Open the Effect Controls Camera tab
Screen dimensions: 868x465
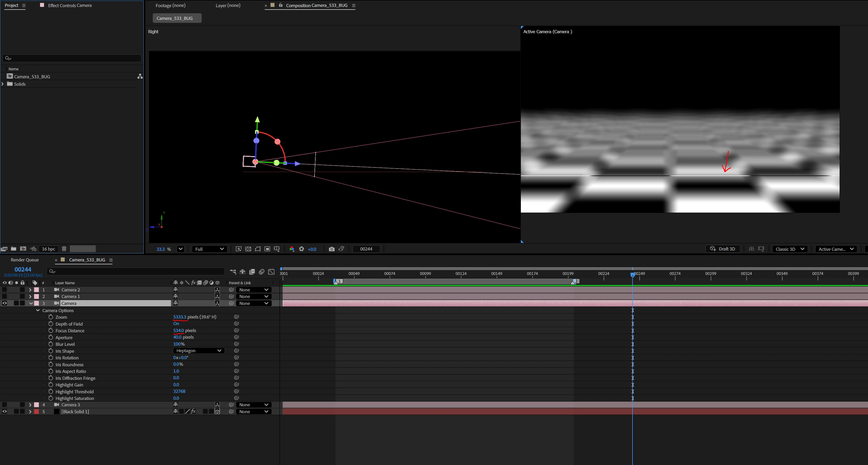point(70,5)
